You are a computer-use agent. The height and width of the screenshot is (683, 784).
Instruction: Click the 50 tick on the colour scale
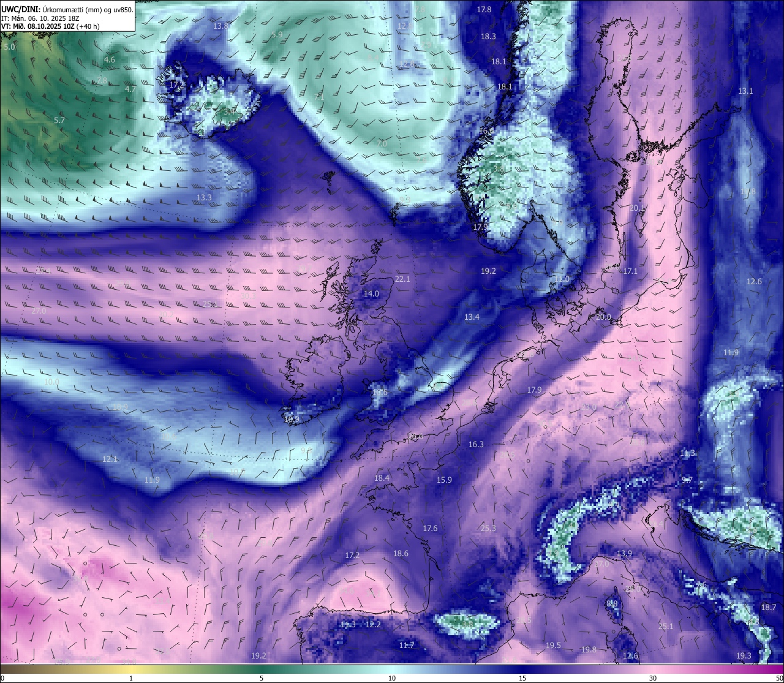point(779,678)
